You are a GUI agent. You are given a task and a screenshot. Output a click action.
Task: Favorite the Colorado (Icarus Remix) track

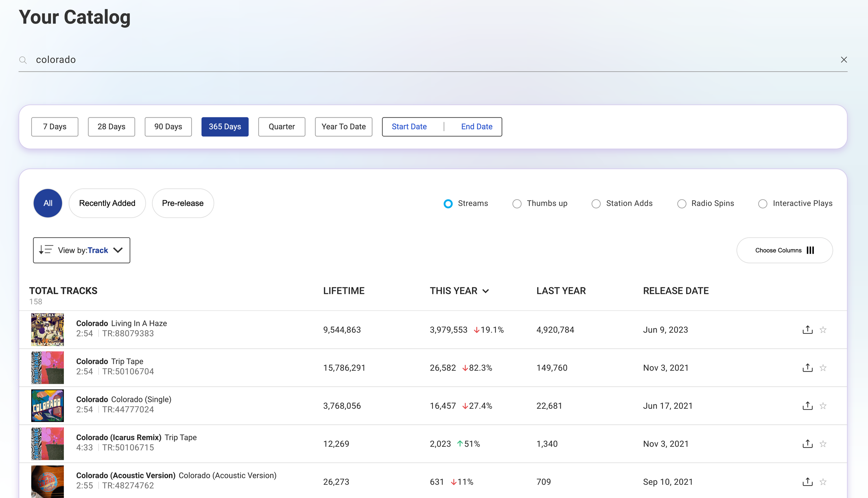coord(823,444)
